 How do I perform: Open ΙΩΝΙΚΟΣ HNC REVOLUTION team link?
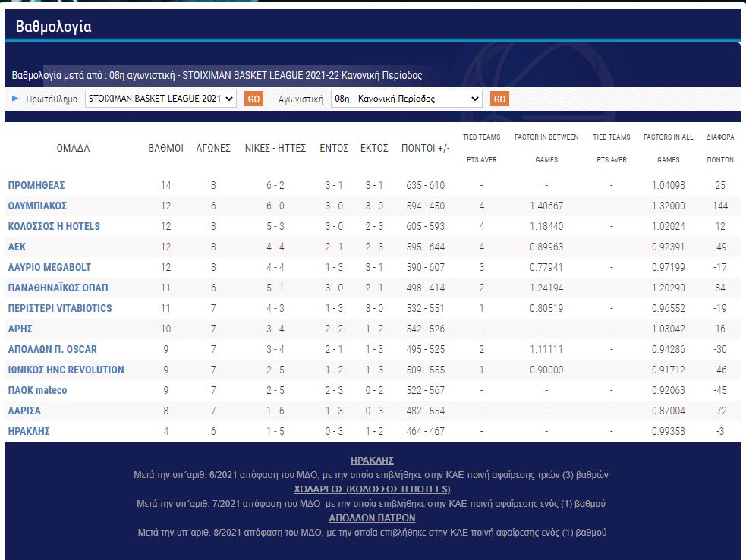click(66, 370)
